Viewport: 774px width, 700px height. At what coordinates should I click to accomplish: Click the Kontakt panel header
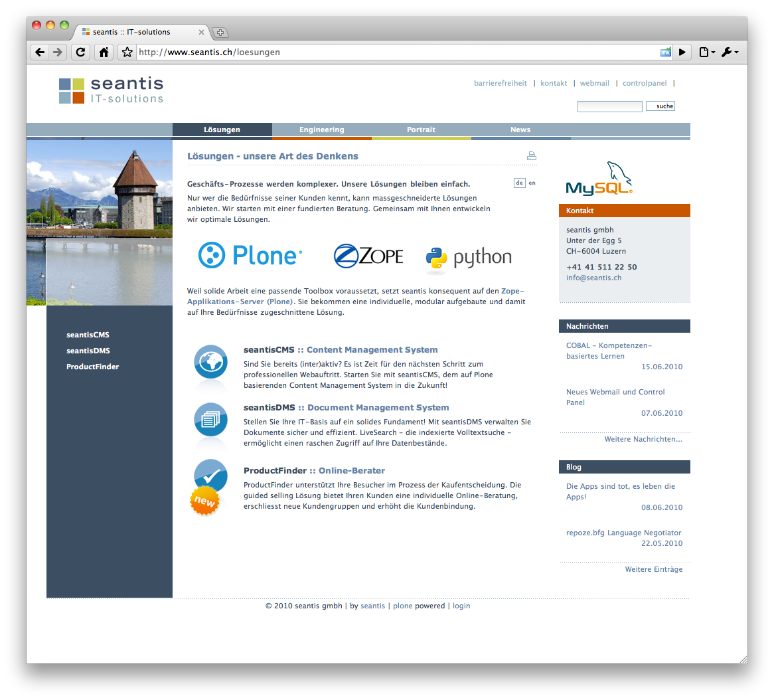pyautogui.click(x=625, y=211)
